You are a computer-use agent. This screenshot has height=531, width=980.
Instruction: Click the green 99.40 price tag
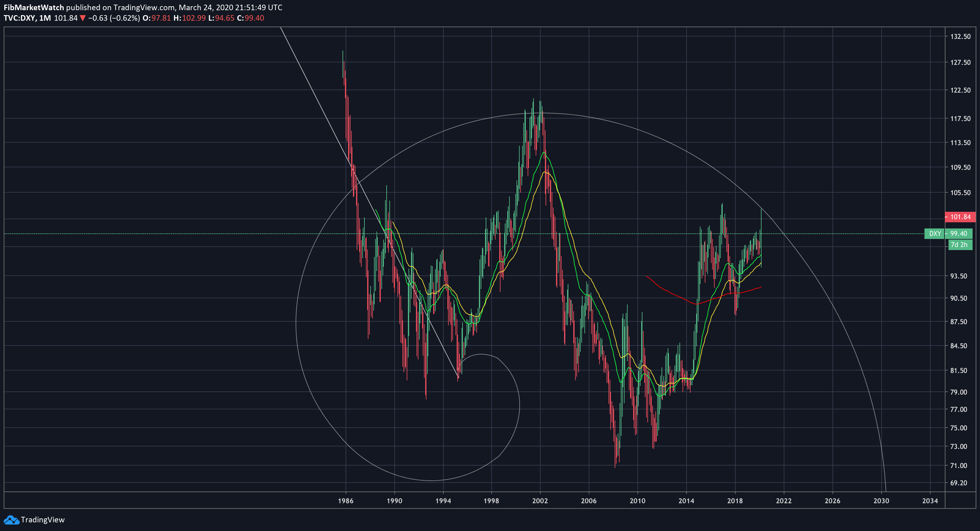point(959,234)
